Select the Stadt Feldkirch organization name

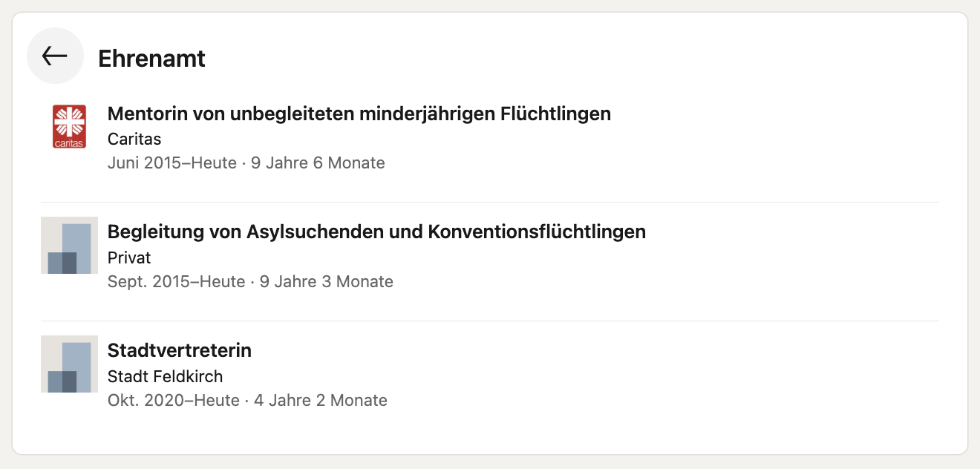point(165,376)
